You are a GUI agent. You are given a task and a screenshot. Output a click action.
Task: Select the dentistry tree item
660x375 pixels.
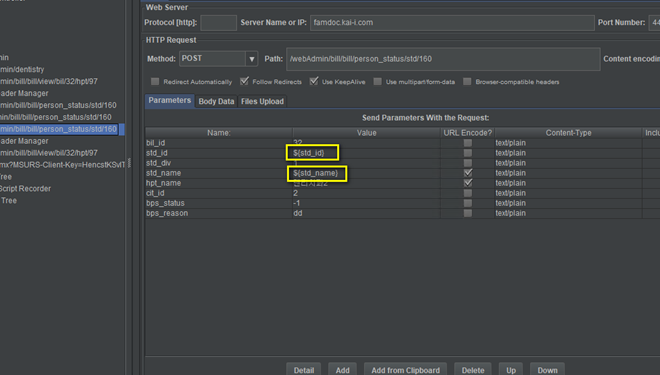click(x=22, y=69)
